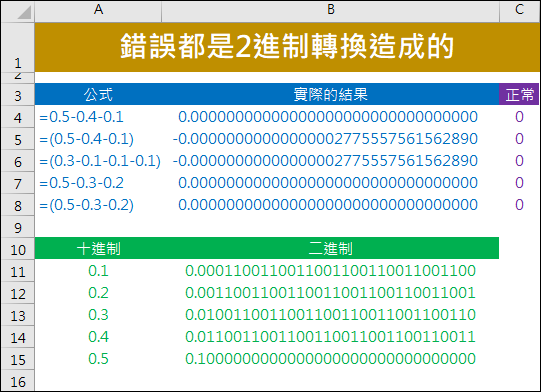Select row 6 header
Screen dimensions: 541x392
click(x=17, y=161)
